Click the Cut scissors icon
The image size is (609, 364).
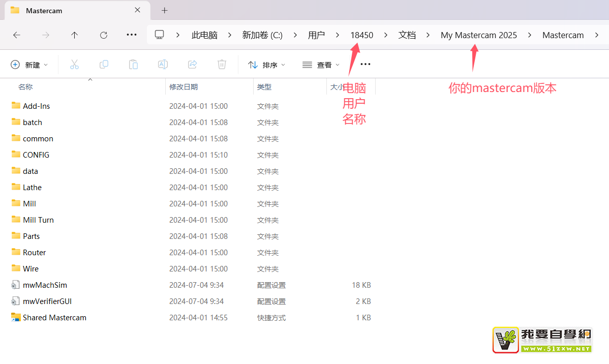click(74, 65)
